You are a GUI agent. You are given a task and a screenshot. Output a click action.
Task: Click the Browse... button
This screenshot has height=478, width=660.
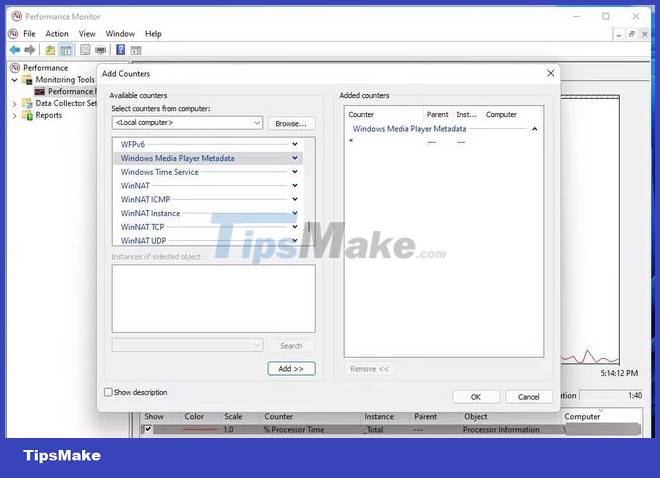pyautogui.click(x=291, y=123)
